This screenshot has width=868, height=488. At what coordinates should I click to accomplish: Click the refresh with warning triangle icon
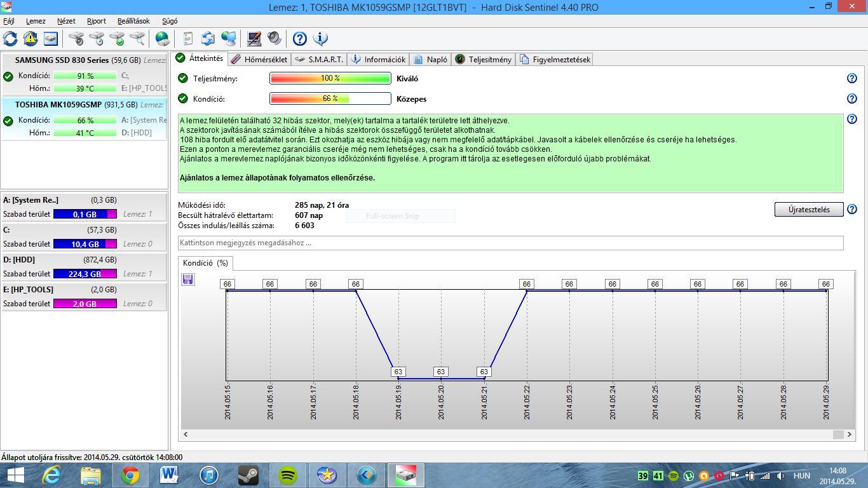pos(31,39)
